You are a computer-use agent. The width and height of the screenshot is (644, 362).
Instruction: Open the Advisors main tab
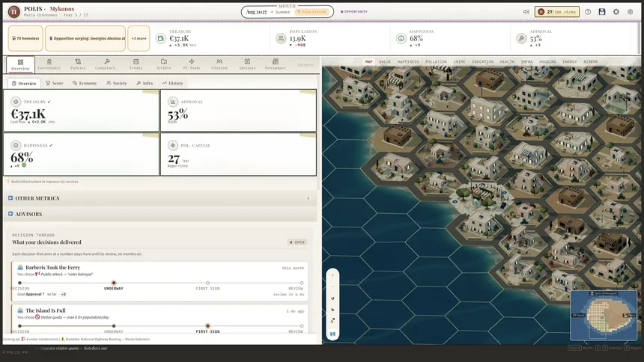[x=247, y=64]
